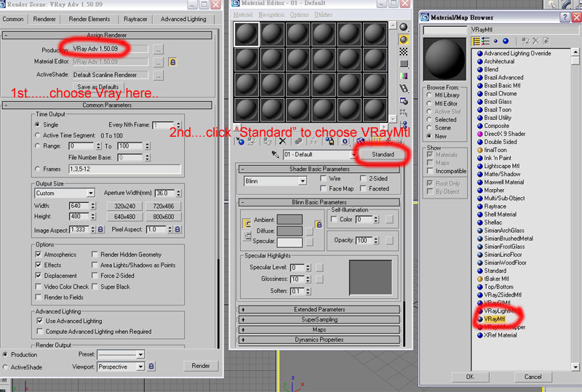Switch to the Renderer tab

[44, 19]
